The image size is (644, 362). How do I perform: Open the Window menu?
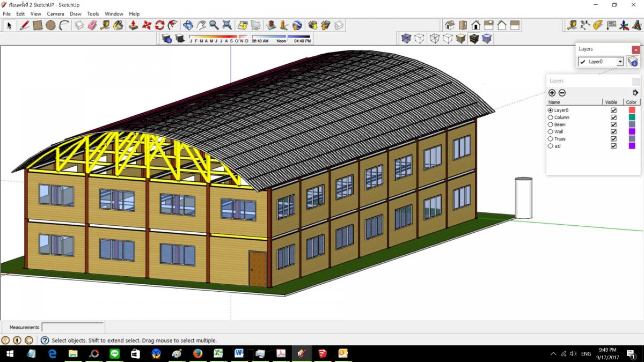pyautogui.click(x=114, y=14)
